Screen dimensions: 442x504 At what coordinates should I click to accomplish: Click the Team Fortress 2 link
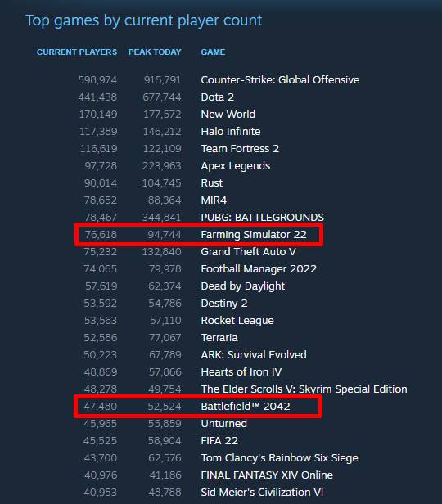tap(240, 149)
